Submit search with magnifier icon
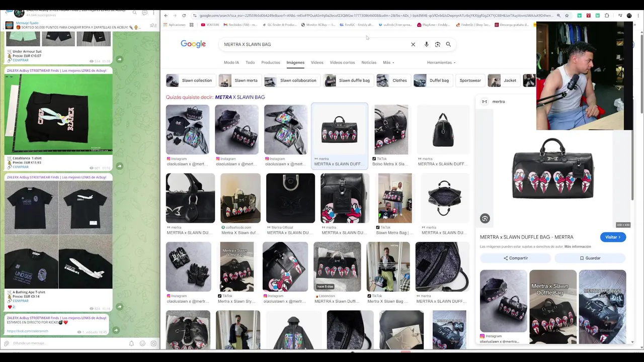Image resolution: width=644 pixels, height=362 pixels. (x=448, y=44)
